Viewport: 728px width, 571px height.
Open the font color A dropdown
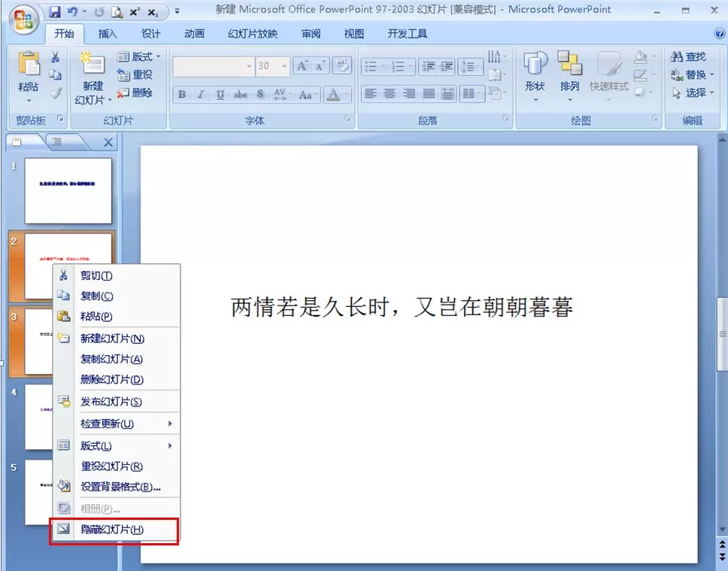[347, 94]
